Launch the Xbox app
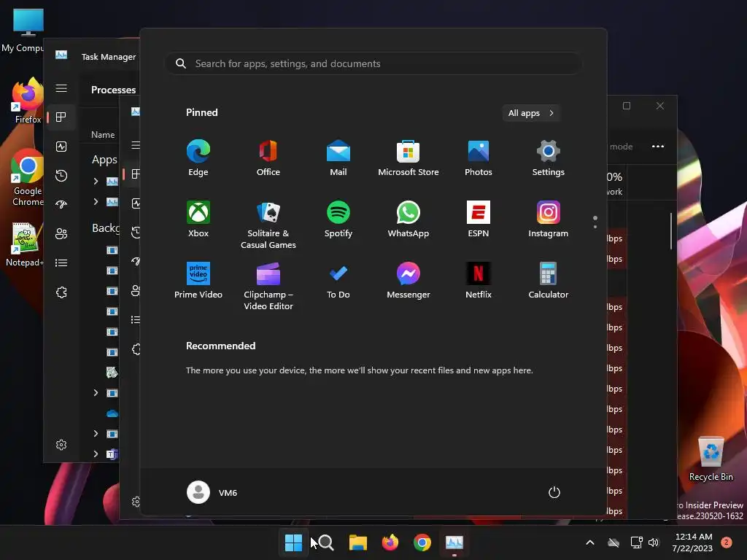The height and width of the screenshot is (560, 747). pos(198,219)
